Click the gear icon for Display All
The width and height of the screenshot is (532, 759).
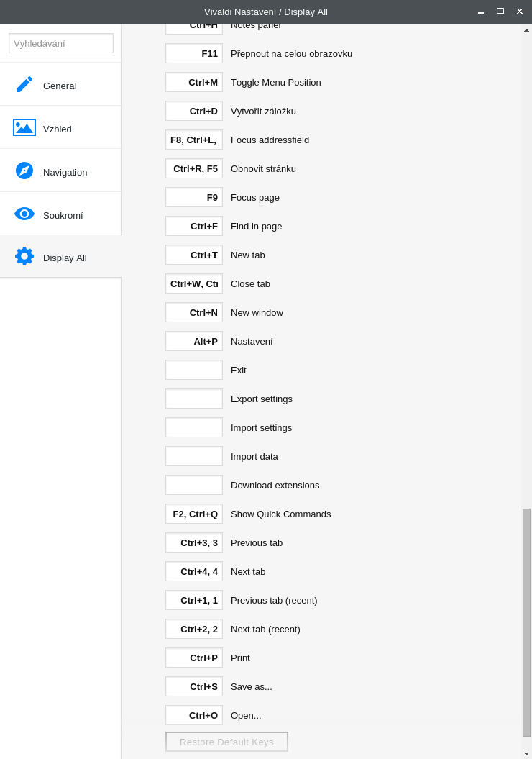pos(24,256)
